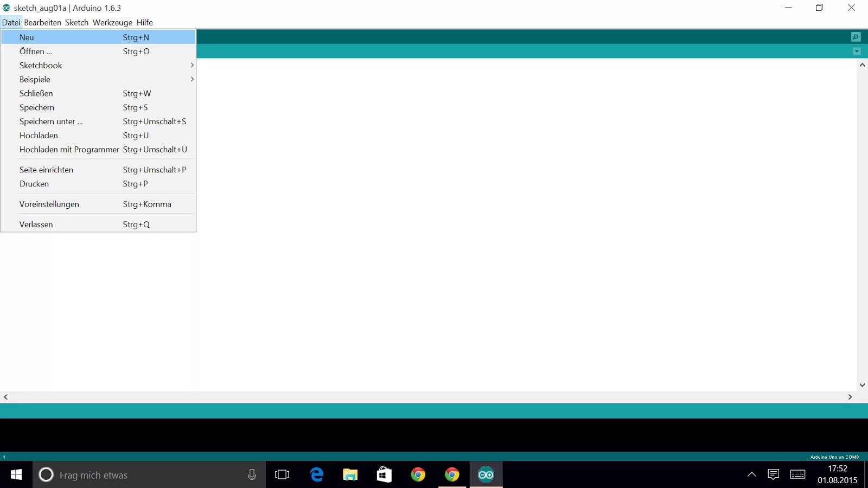868x488 pixels.
Task: Select Hochladen menu entry
Action: [98, 136]
